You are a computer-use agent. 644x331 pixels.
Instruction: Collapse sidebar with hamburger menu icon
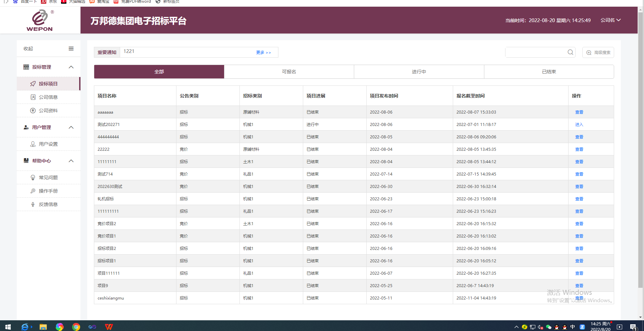71,49
